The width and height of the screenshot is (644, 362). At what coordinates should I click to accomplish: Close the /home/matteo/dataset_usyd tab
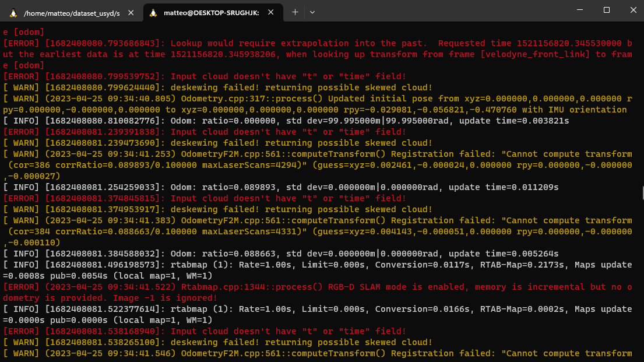point(132,12)
